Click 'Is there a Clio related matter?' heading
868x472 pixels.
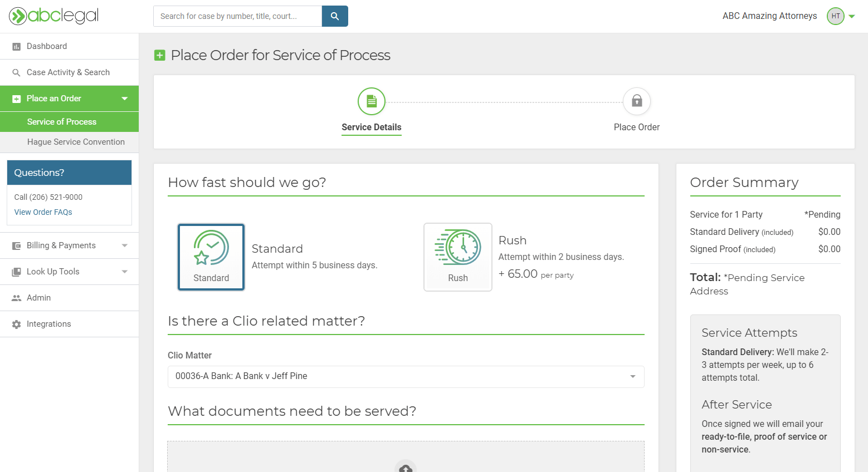266,321
